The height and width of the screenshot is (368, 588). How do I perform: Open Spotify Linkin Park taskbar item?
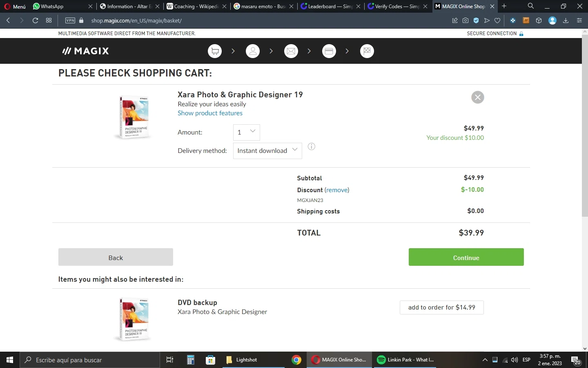(x=405, y=360)
